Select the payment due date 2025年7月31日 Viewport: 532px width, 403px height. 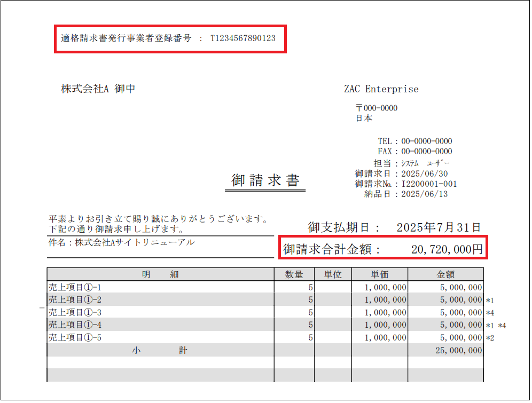[439, 227]
